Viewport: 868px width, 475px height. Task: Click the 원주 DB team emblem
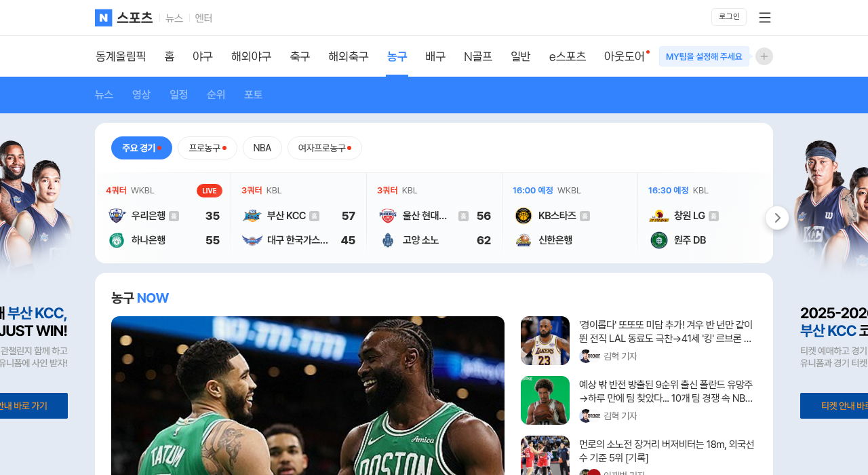coord(658,240)
